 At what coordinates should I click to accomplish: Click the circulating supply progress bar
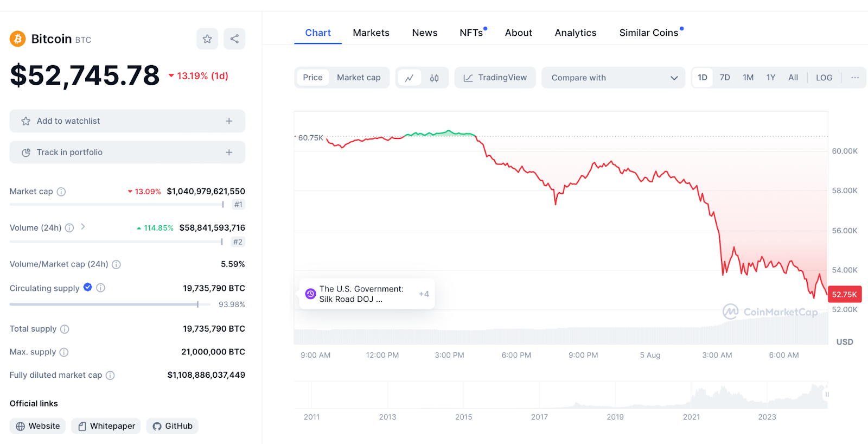(x=110, y=305)
